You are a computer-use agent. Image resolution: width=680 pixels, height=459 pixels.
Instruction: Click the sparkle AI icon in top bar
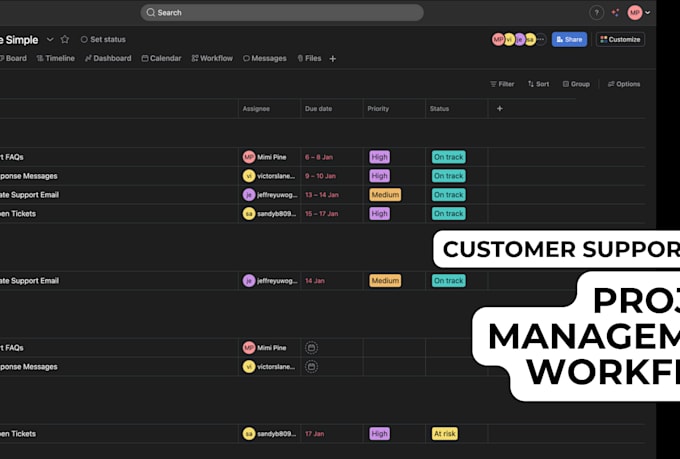[x=615, y=13]
